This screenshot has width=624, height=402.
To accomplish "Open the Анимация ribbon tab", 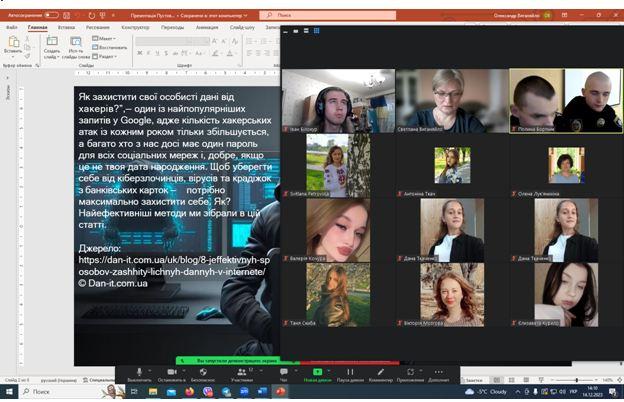I will (207, 27).
